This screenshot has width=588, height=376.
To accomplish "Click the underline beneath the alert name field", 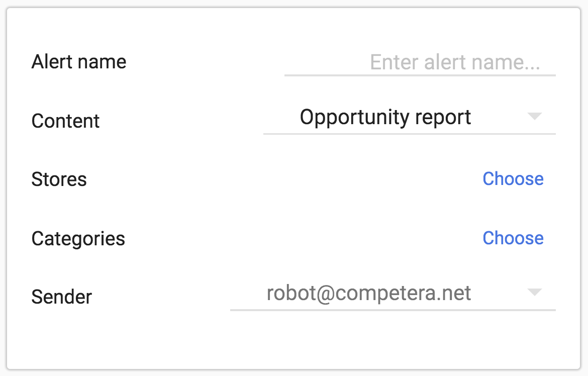I will tap(420, 75).
